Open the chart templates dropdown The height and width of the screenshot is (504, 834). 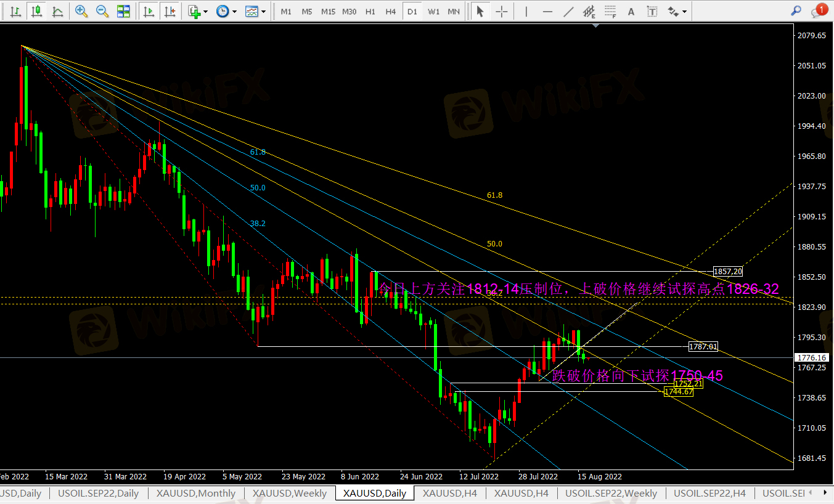point(255,11)
